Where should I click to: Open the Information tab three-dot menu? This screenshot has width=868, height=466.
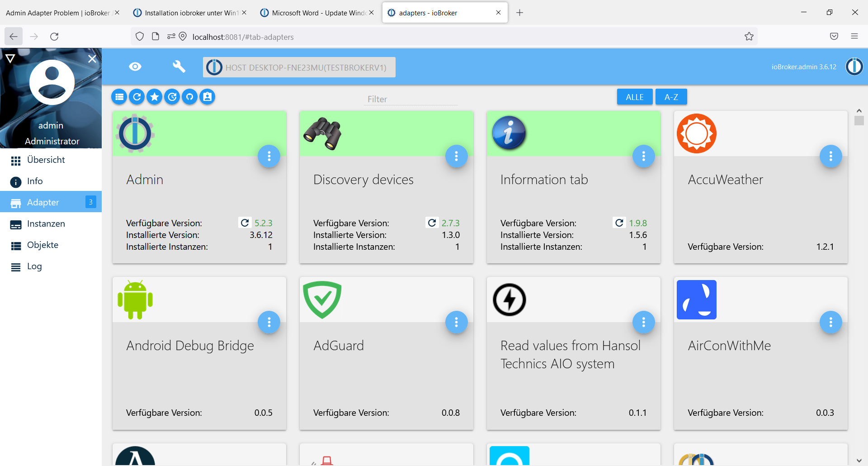(643, 156)
